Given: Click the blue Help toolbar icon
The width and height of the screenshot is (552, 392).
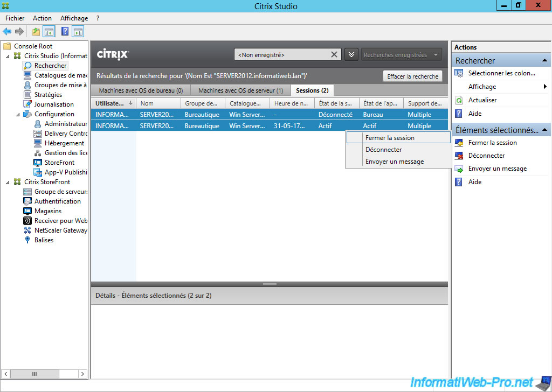Looking at the screenshot, I should [x=65, y=31].
